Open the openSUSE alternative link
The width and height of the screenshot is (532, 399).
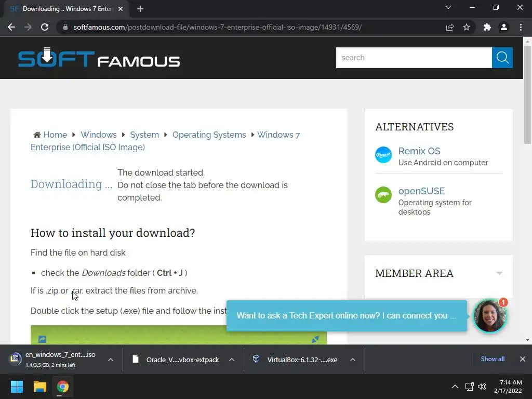point(421,191)
